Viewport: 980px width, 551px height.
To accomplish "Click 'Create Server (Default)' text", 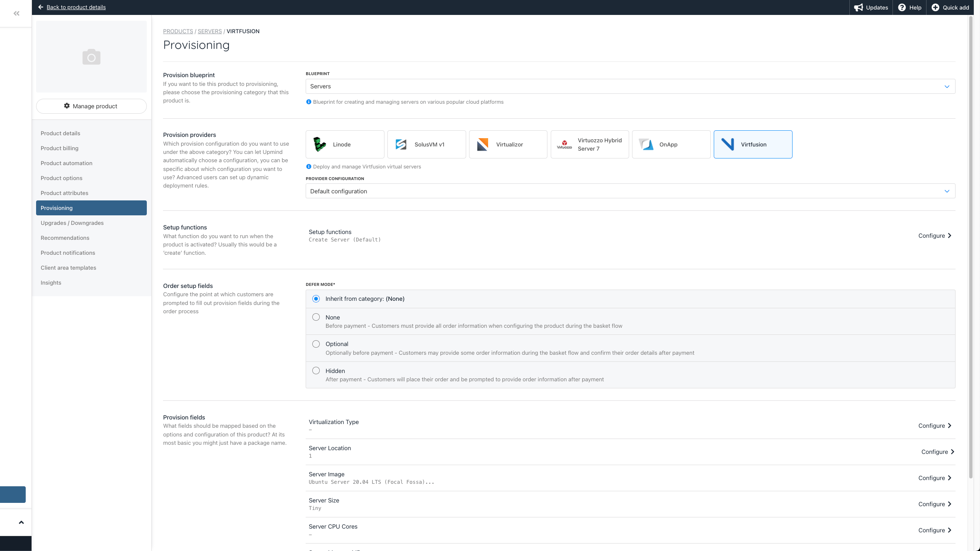I will click(x=345, y=240).
